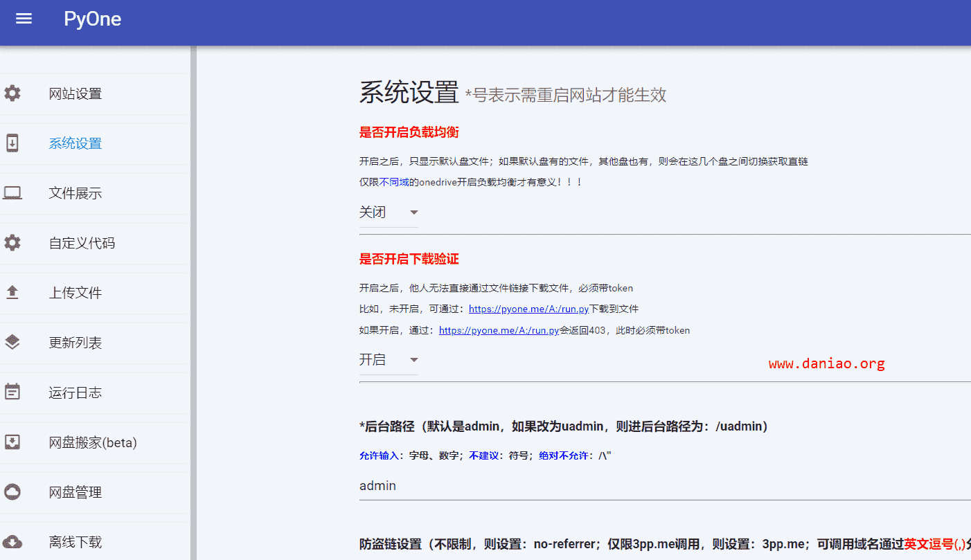Image resolution: width=971 pixels, height=560 pixels.
Task: Click the 是否开启负载均衡 heading
Action: pos(409,132)
